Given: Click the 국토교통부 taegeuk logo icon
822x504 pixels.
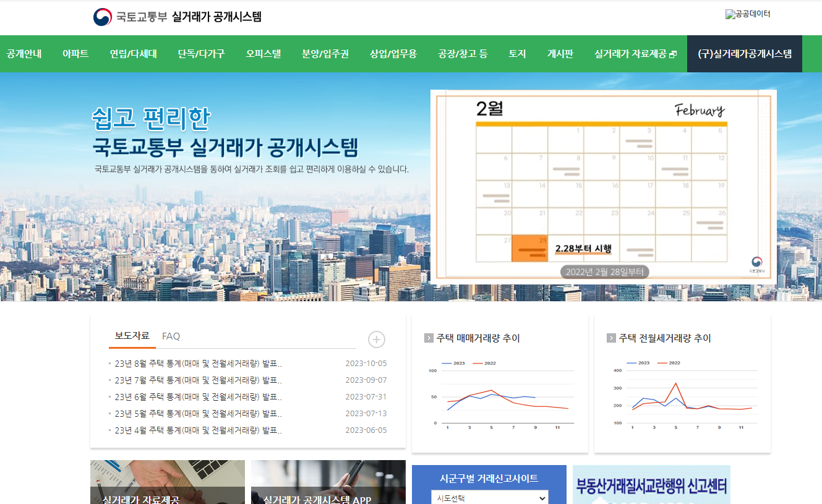Looking at the screenshot, I should [103, 17].
